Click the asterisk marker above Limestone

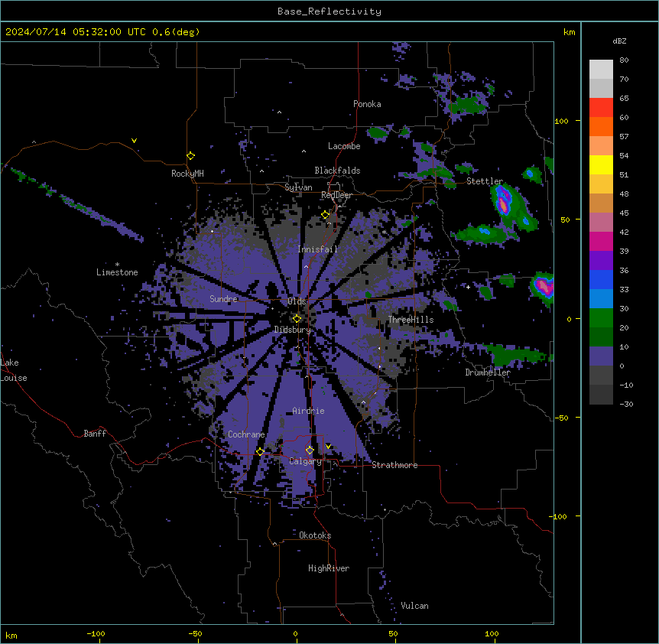(x=117, y=265)
